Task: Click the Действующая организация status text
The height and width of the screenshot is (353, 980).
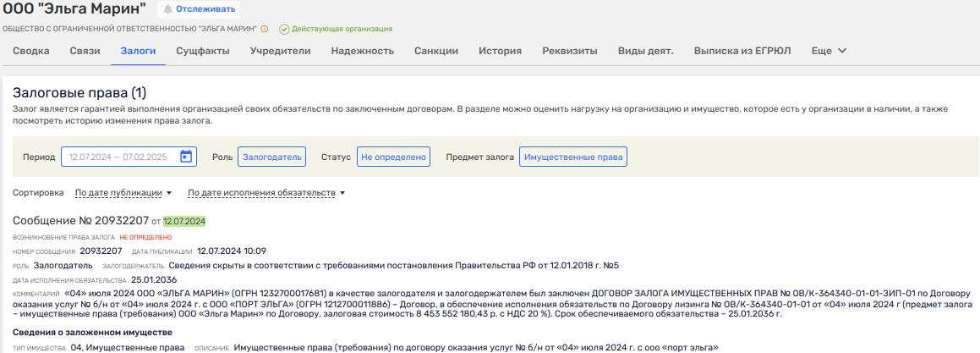Action: [x=342, y=29]
